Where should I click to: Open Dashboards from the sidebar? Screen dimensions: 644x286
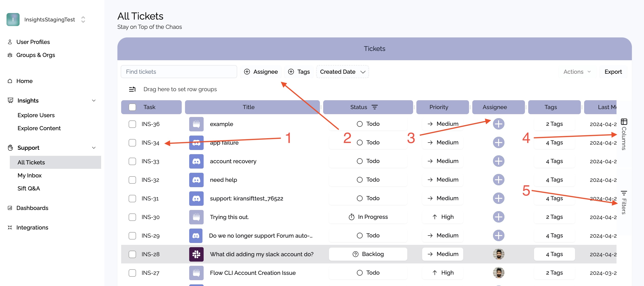point(32,208)
